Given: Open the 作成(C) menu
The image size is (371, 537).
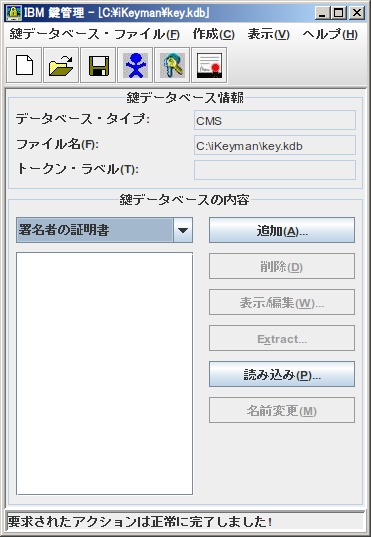Looking at the screenshot, I should pos(213,34).
